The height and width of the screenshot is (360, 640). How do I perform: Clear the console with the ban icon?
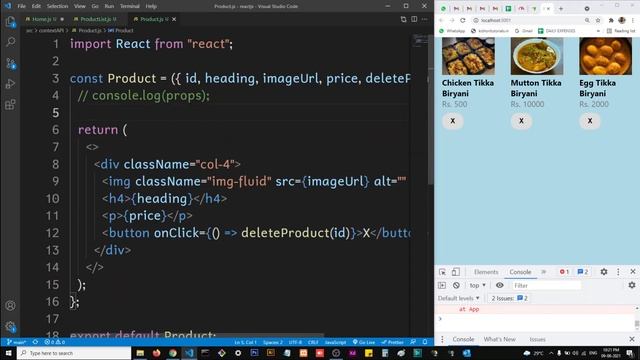click(x=456, y=285)
